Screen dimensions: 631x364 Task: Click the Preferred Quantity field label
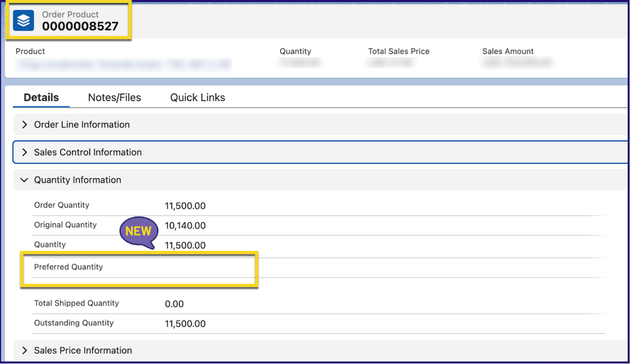click(68, 267)
